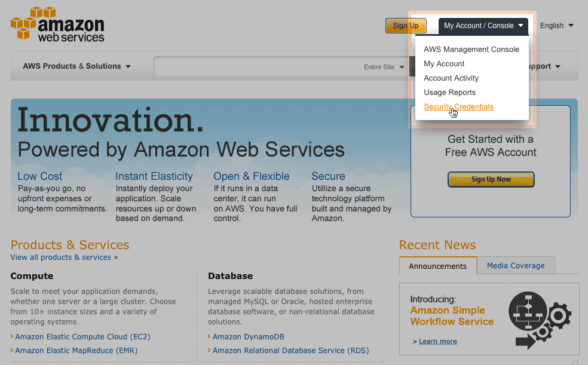
Task: Click Account Activity menu entry
Action: tap(451, 78)
